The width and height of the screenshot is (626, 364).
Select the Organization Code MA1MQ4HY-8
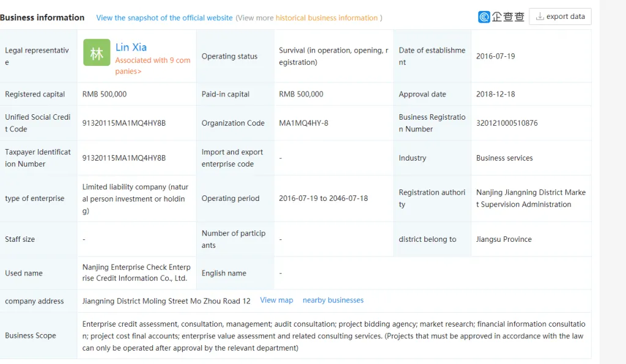[303, 123]
